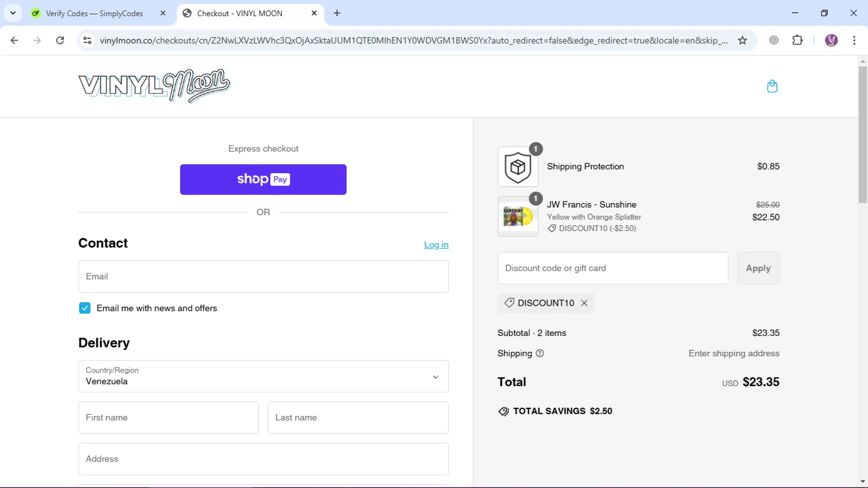Uncheck Email me with news and offers
The height and width of the screenshot is (488, 868).
pos(84,308)
